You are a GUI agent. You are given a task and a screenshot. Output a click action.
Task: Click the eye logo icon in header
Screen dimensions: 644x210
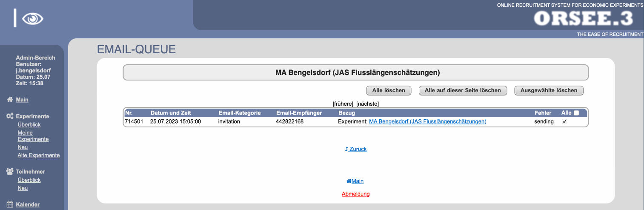pyautogui.click(x=32, y=19)
